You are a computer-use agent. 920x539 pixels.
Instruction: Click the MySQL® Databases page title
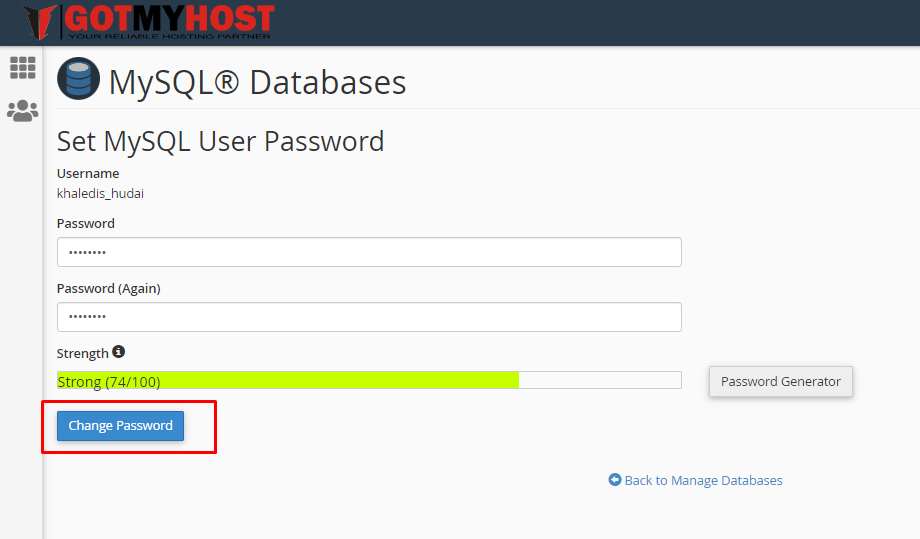pyautogui.click(x=257, y=81)
